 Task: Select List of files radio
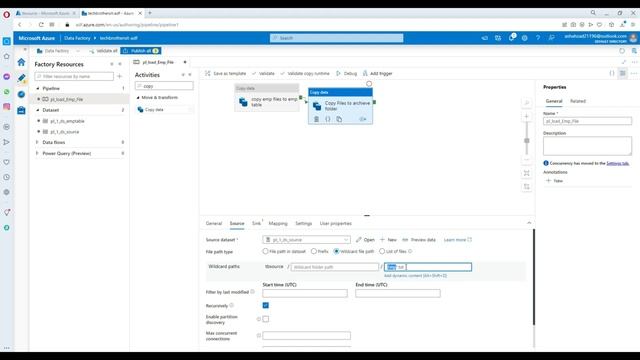(382, 251)
